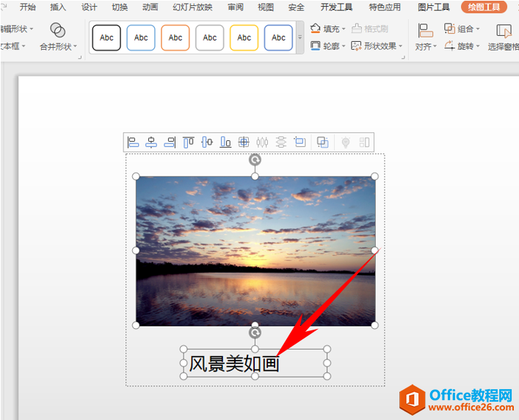Open the outline (轮廓) dropdown

(x=327, y=46)
